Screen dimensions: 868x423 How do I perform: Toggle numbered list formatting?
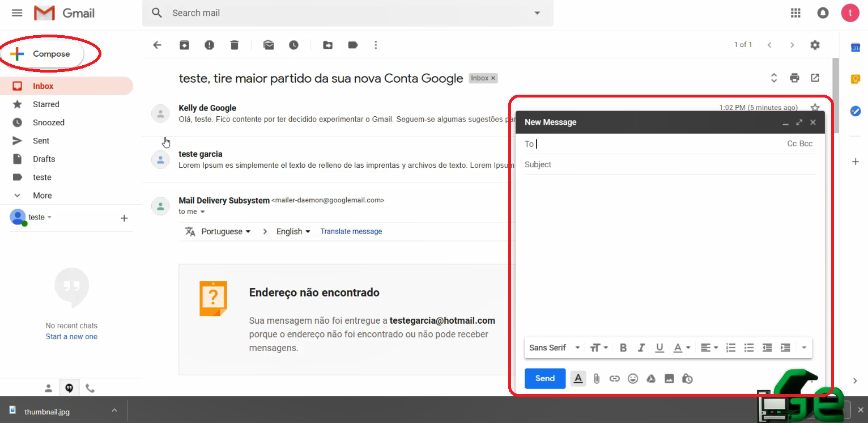(731, 348)
